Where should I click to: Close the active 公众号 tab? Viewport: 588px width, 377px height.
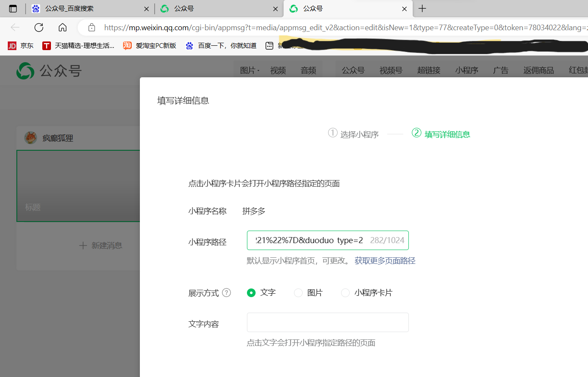coord(405,9)
